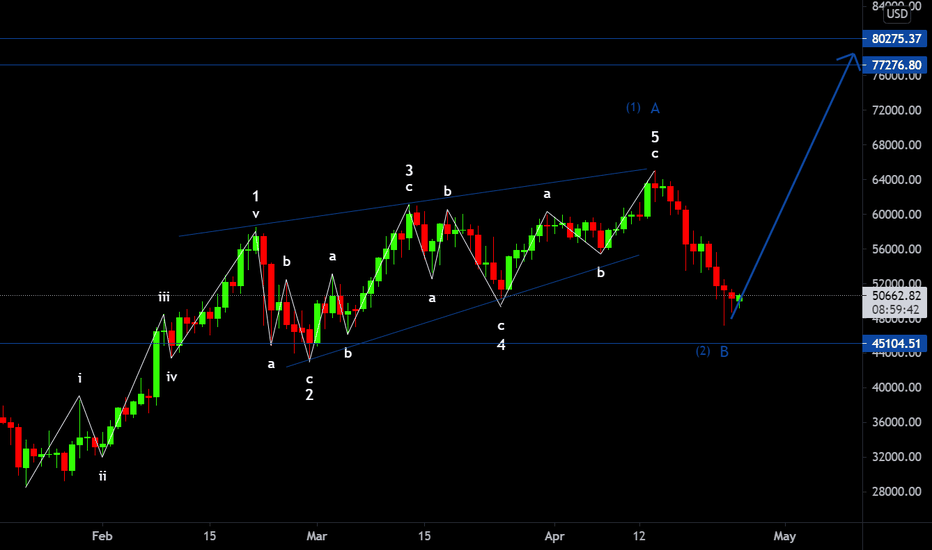This screenshot has height=550, width=932.
Task: Click the May label on time axis
Action: click(x=785, y=536)
